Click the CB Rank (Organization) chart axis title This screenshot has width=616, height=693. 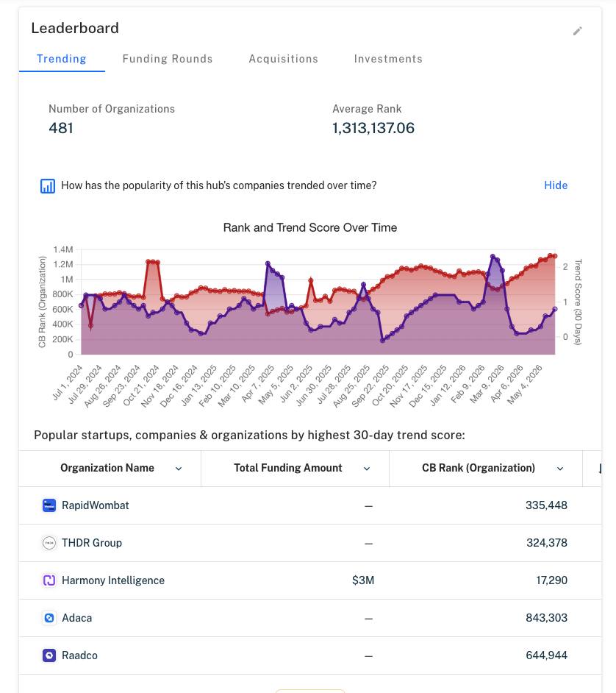42,302
